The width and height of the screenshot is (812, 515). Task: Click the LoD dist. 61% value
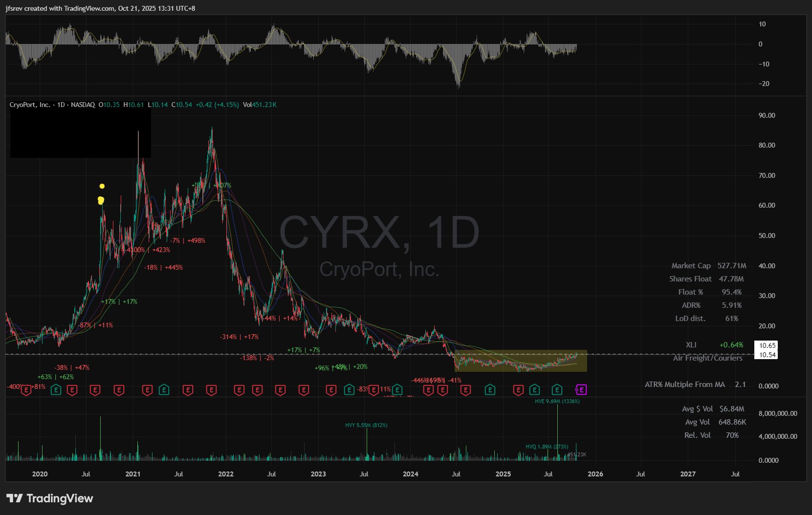732,318
